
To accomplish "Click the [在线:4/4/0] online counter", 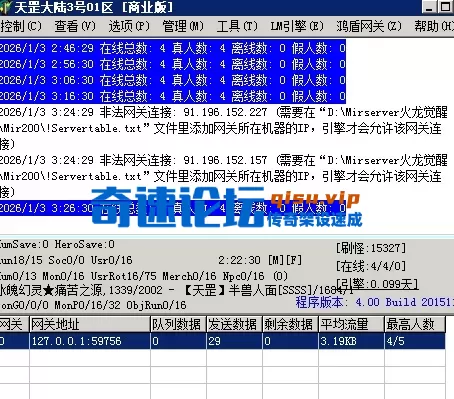I will (371, 266).
